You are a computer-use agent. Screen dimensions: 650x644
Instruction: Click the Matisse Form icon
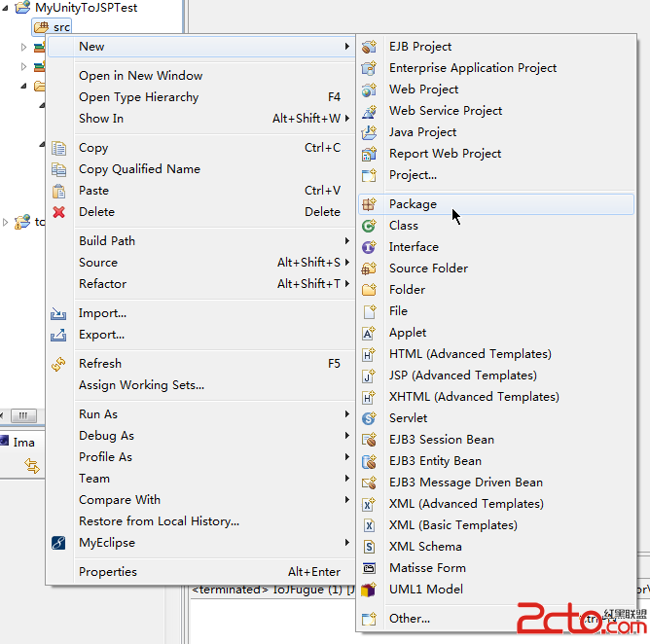(x=369, y=568)
